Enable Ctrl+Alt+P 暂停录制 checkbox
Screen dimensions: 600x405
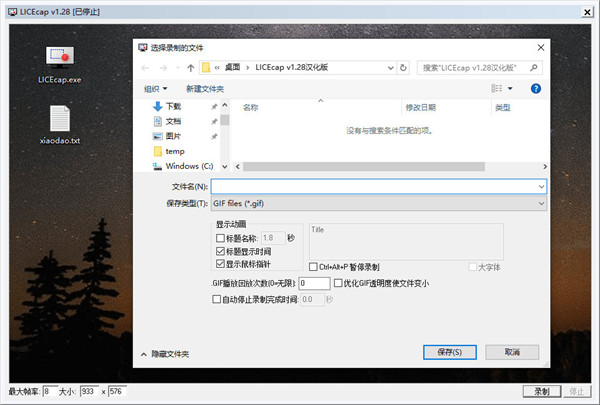tap(313, 267)
